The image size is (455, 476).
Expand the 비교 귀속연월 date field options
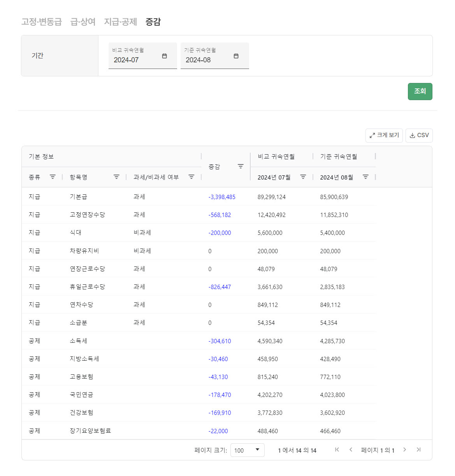(164, 56)
